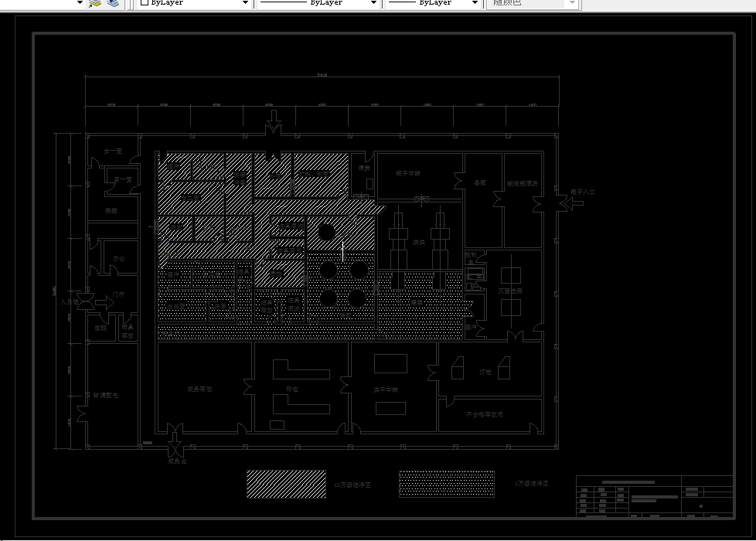Open the ByLayer linetype dropdown
This screenshot has width=756, height=541.
pyautogui.click(x=317, y=3)
